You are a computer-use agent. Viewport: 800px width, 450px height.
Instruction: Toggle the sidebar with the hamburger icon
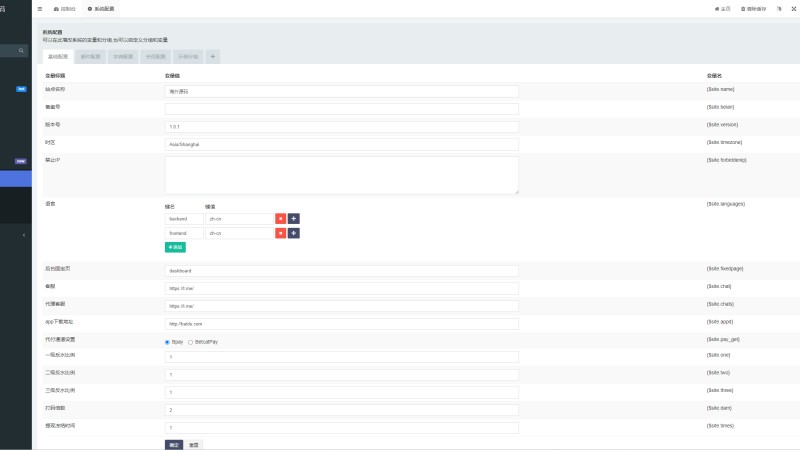[40, 9]
